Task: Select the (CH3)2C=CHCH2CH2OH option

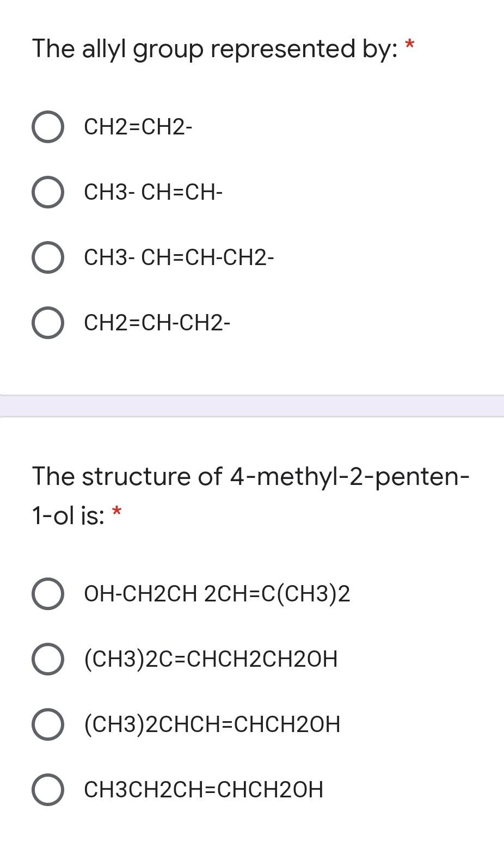Action: pyautogui.click(x=48, y=659)
